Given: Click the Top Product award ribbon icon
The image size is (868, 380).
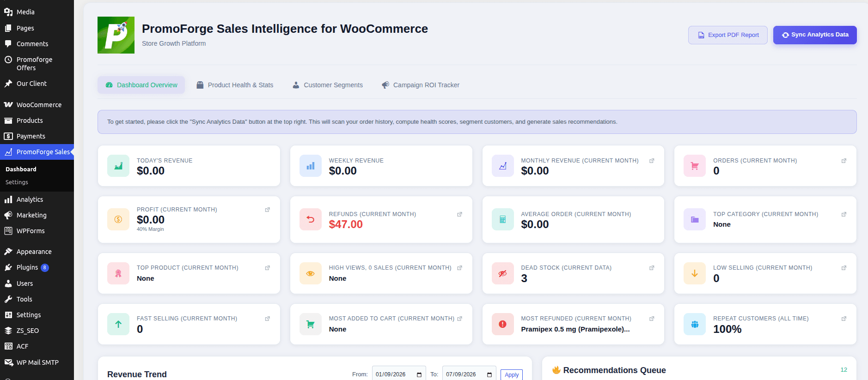Looking at the screenshot, I should [x=118, y=273].
